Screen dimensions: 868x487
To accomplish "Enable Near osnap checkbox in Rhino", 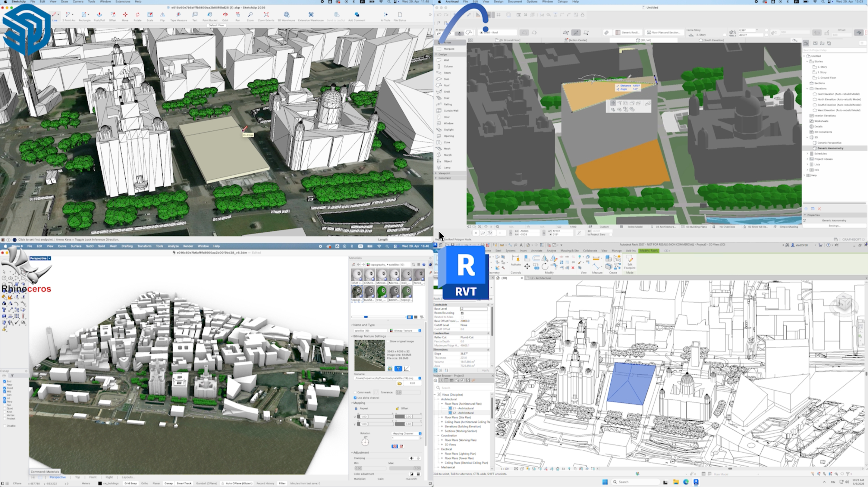I will (x=5, y=385).
